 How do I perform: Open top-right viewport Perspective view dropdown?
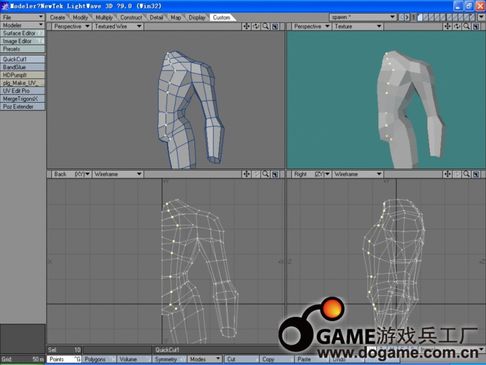311,26
